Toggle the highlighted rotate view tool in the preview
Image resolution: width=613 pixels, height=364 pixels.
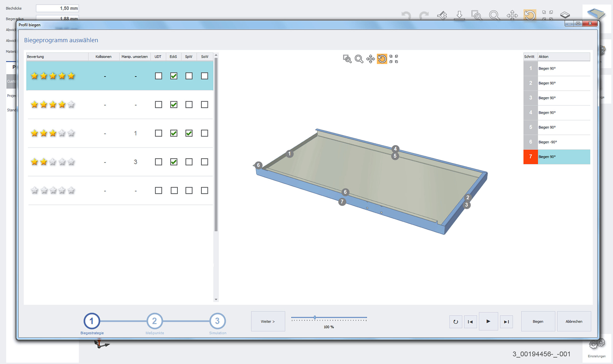[382, 59]
